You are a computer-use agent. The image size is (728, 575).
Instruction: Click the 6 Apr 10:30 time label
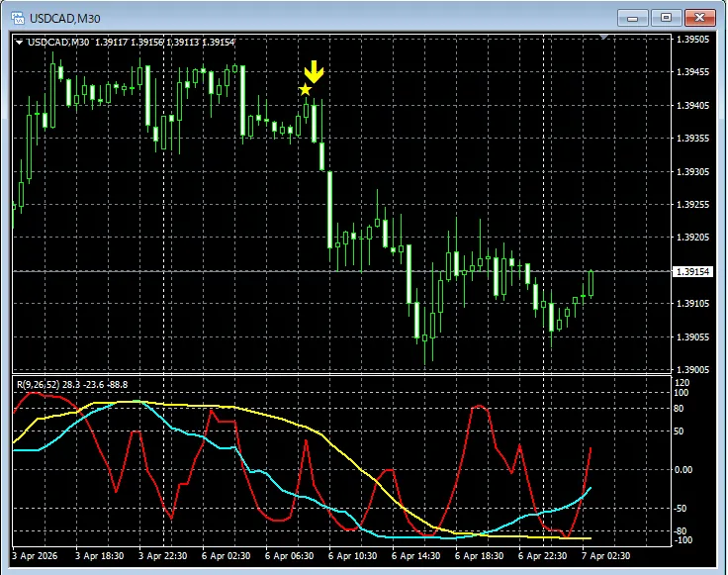pyautogui.click(x=352, y=556)
